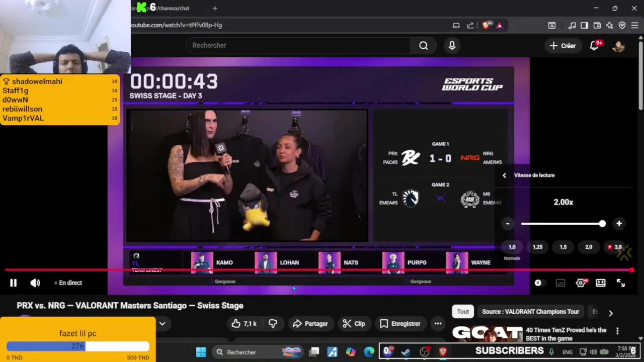Open Steam from the taskbar
Screen dimensions: 644x362
click(406, 352)
